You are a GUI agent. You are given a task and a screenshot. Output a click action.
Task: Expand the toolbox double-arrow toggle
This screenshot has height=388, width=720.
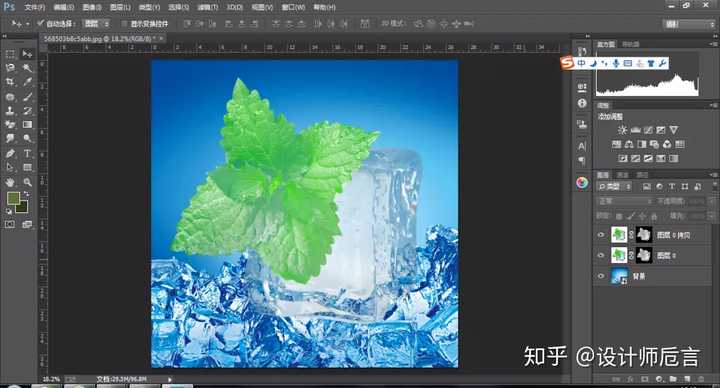5,35
